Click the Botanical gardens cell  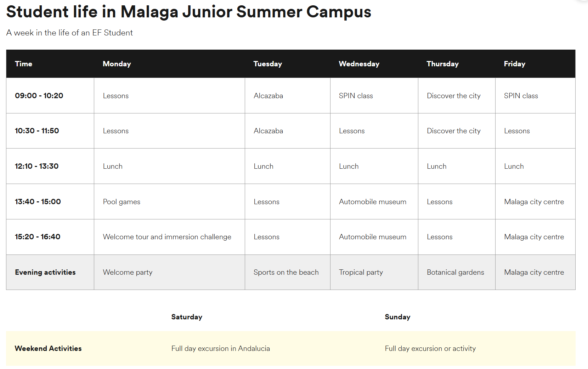455,272
